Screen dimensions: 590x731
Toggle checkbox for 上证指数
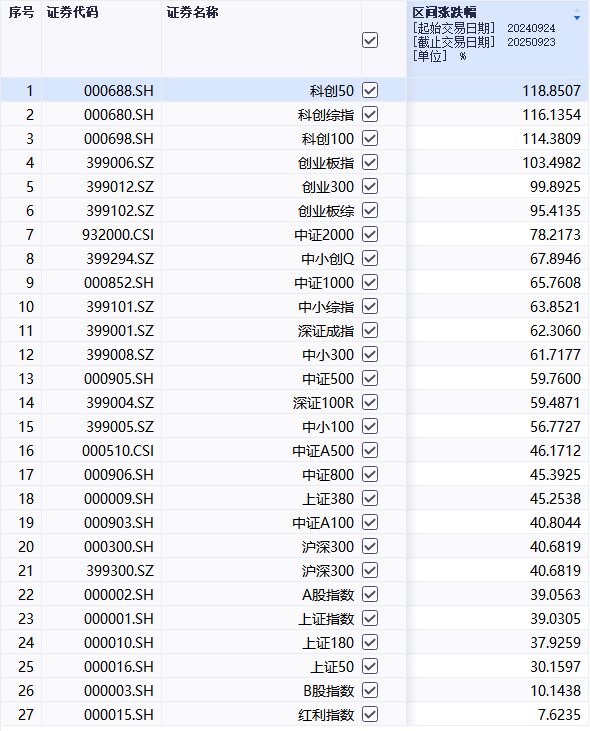(x=370, y=618)
